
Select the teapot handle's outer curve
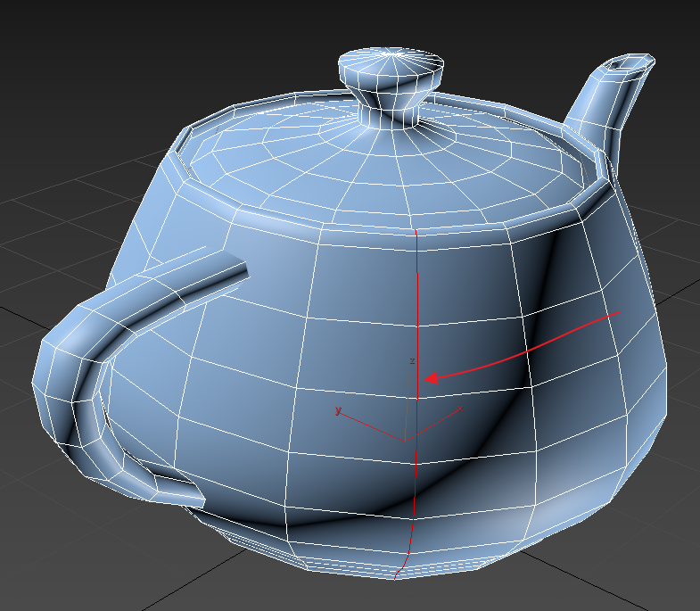pos(54,375)
